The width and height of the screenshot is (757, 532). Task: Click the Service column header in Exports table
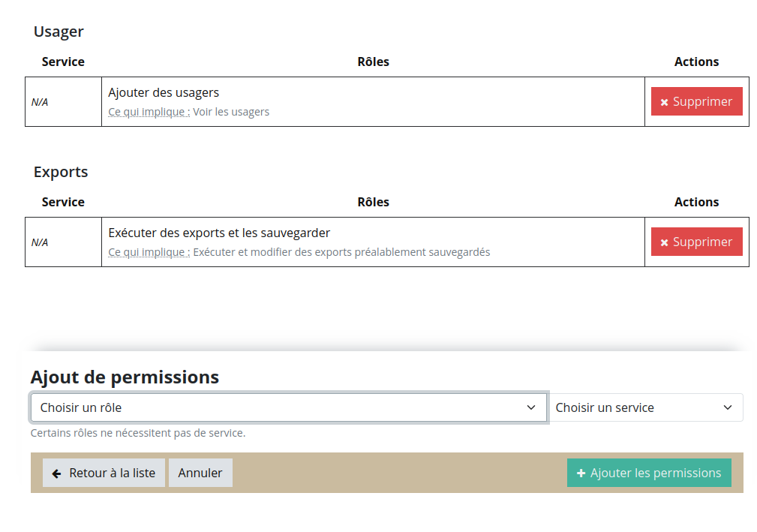tap(63, 202)
